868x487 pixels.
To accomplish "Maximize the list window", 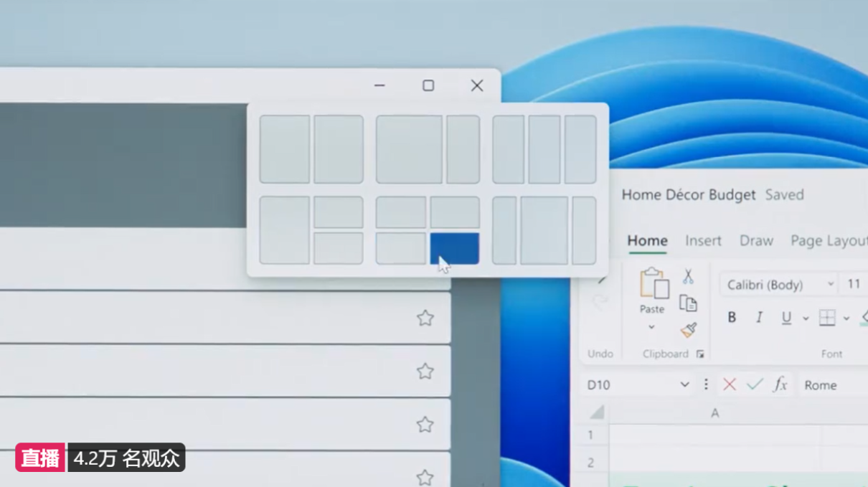I will [428, 85].
